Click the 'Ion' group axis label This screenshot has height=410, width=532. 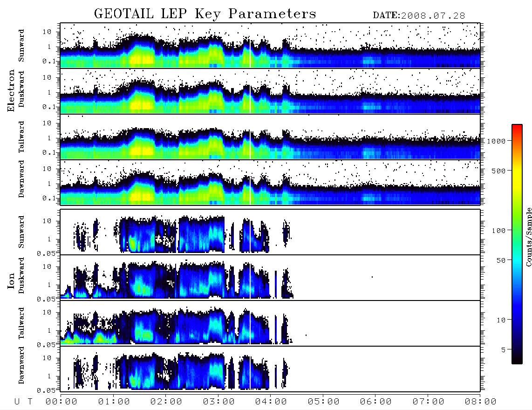tap(11, 280)
